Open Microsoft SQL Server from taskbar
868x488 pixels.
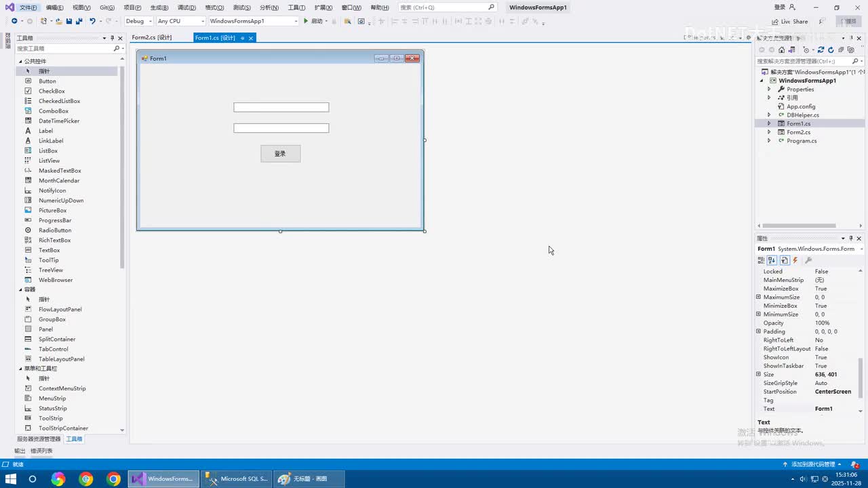(237, 479)
